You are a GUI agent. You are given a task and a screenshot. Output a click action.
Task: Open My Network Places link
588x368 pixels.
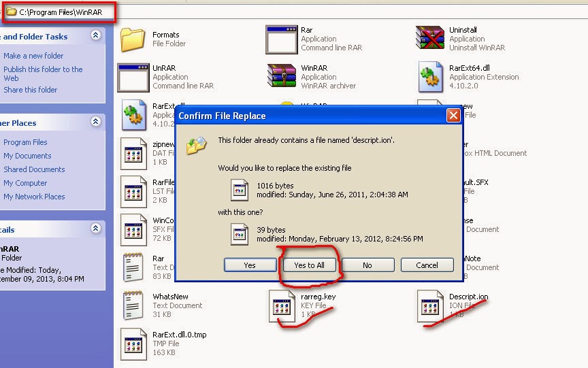click(x=34, y=197)
